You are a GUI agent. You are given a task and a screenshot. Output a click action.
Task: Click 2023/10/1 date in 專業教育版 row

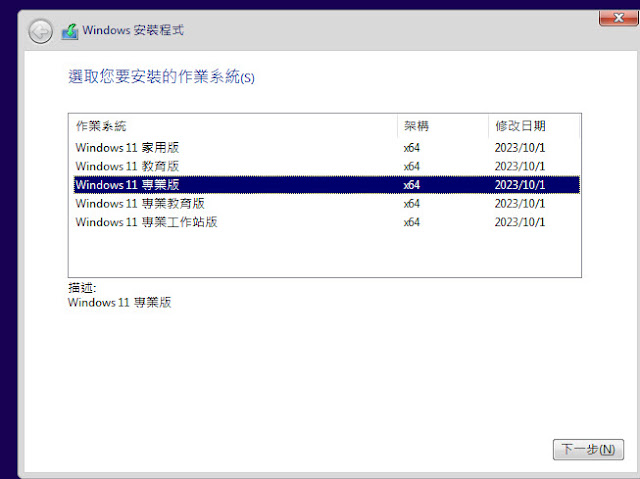(x=520, y=203)
